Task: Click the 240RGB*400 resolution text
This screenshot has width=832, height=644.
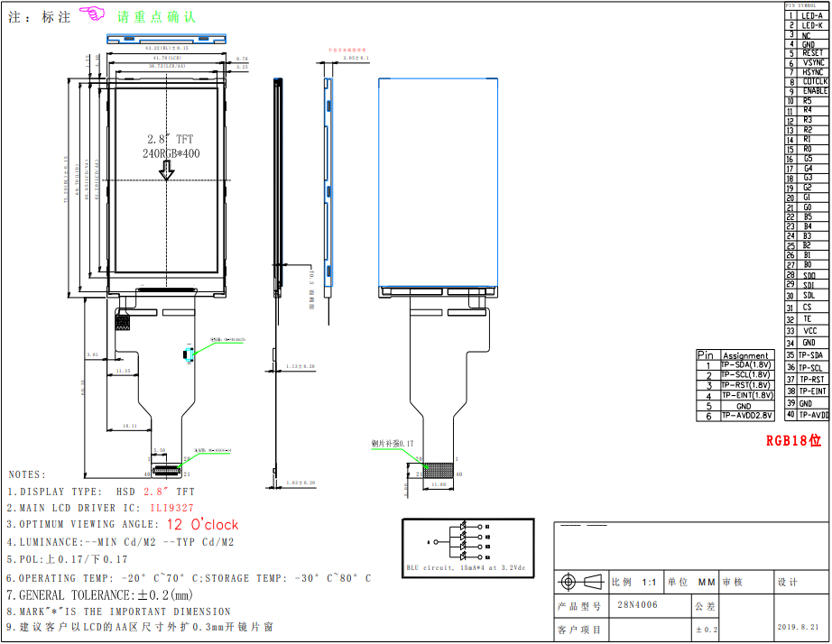Action: [x=171, y=153]
